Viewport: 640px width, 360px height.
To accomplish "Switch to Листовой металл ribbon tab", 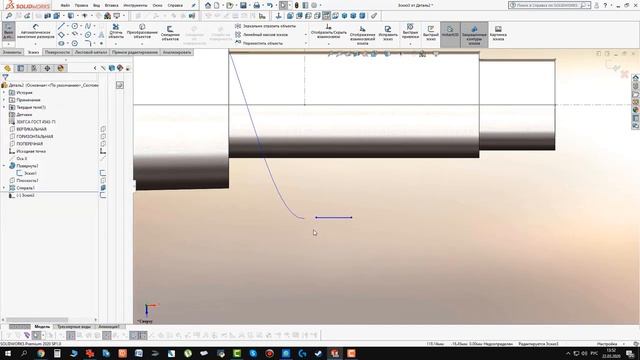I will click(x=91, y=52).
